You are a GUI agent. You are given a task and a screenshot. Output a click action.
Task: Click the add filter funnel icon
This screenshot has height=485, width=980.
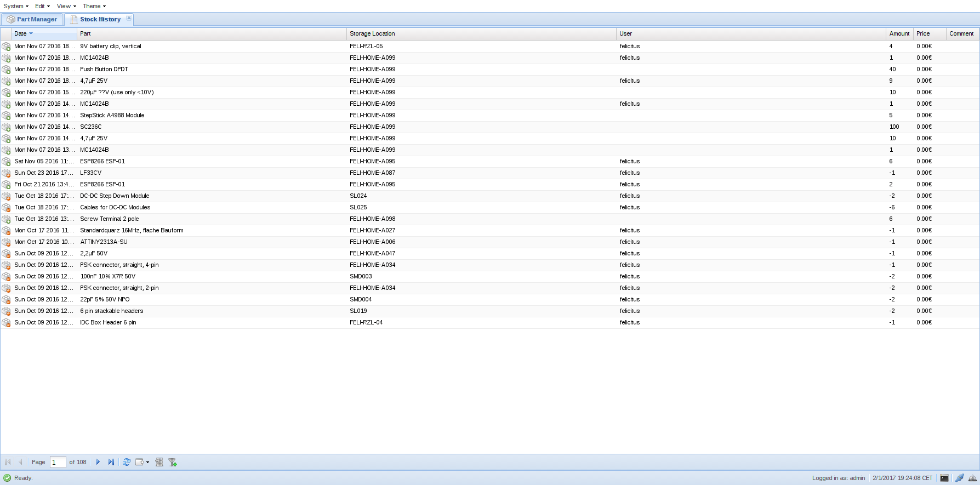click(173, 462)
